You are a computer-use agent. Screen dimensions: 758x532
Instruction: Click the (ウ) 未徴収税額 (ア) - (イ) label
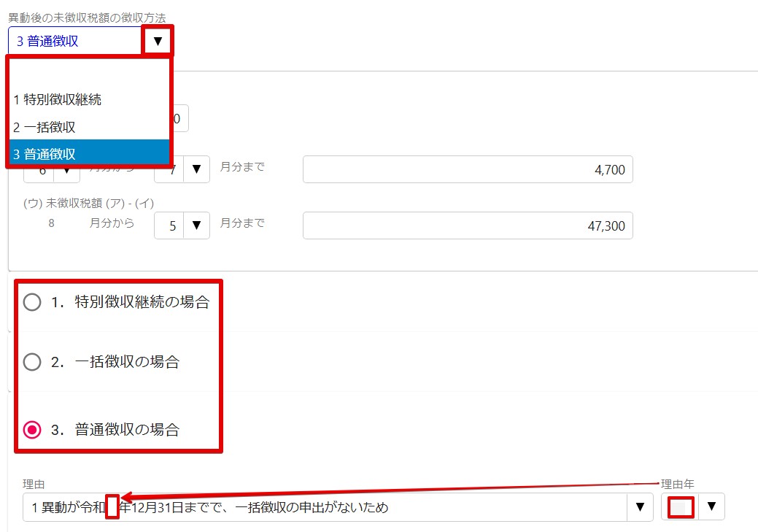click(88, 203)
